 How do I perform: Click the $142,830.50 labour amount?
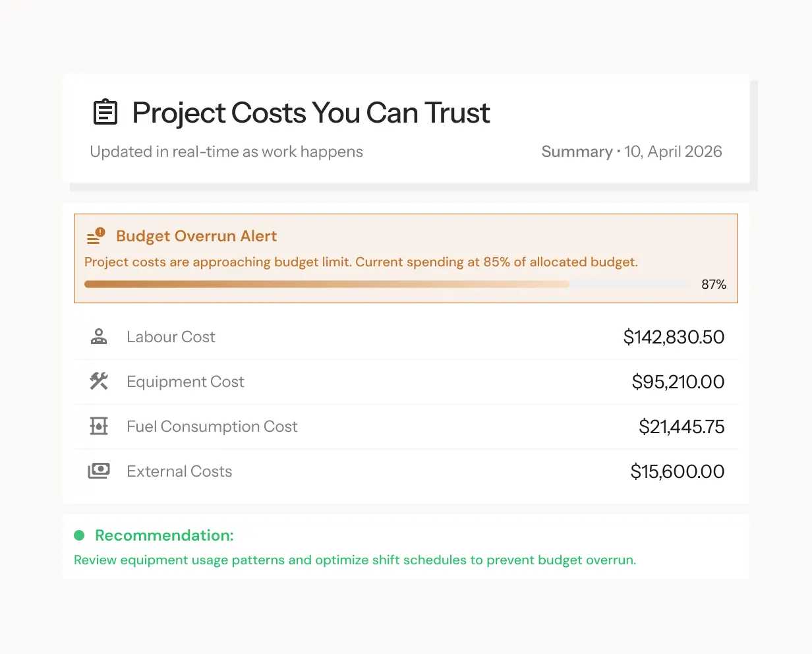click(x=674, y=337)
